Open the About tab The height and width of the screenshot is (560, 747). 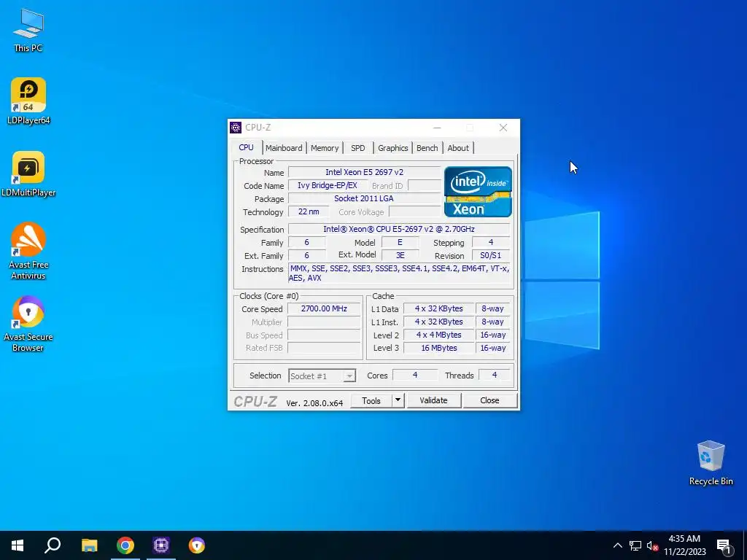point(458,148)
